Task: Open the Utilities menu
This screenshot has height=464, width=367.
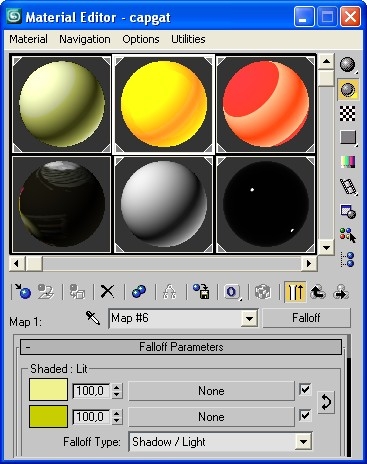Action: point(188,39)
